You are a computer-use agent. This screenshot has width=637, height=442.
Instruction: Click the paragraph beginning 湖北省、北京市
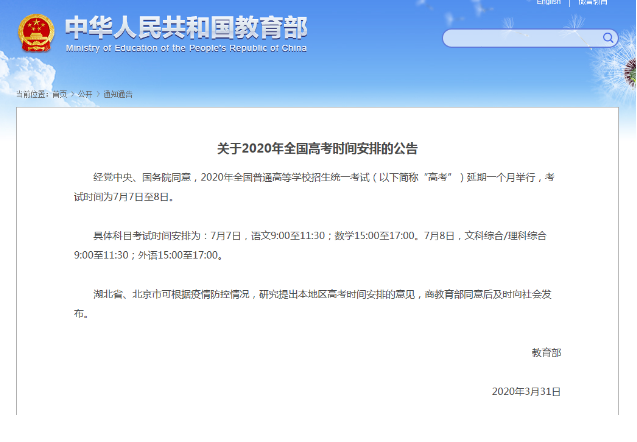click(x=312, y=304)
